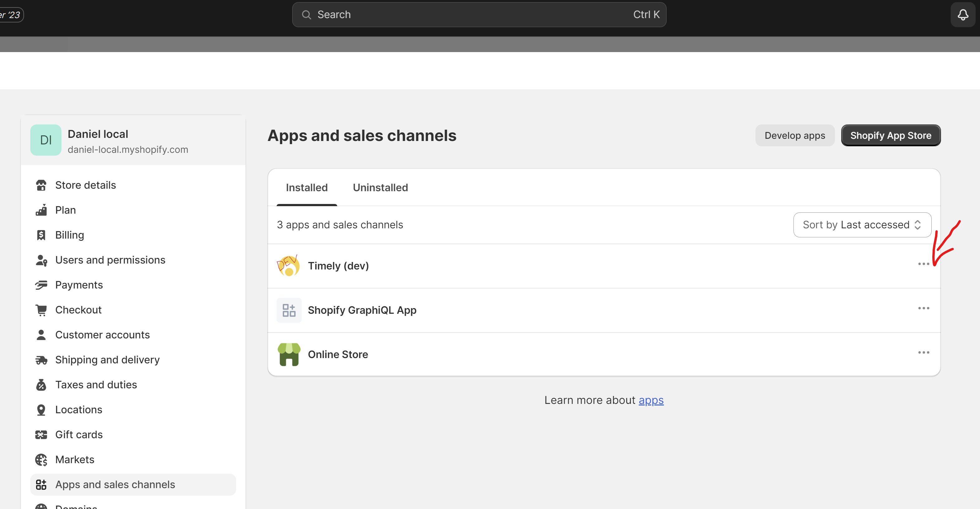Click the daniel-local.myshopify.com store URL
Viewport: 980px width, 509px height.
128,150
